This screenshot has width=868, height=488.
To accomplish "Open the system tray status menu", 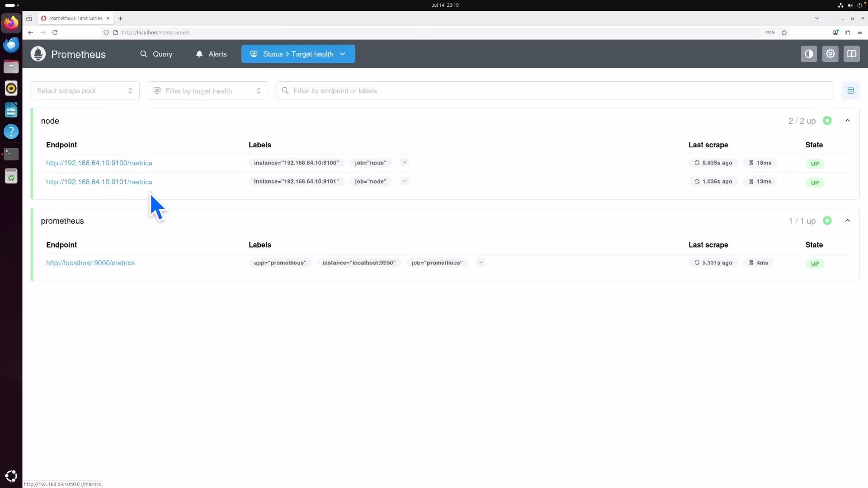I will [850, 5].
